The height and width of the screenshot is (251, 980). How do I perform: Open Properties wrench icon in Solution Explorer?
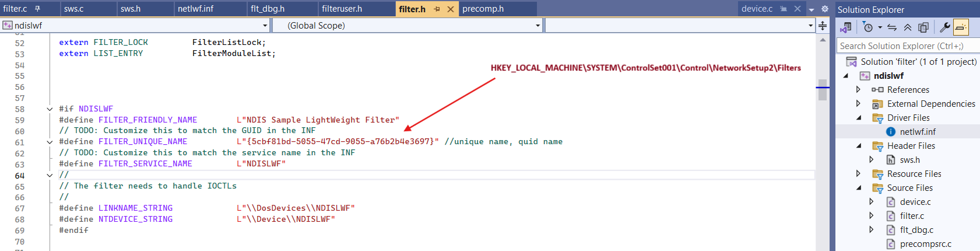[x=945, y=27]
